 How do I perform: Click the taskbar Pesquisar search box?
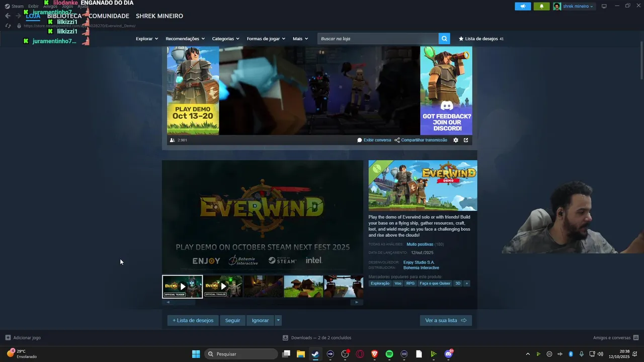[241, 354]
